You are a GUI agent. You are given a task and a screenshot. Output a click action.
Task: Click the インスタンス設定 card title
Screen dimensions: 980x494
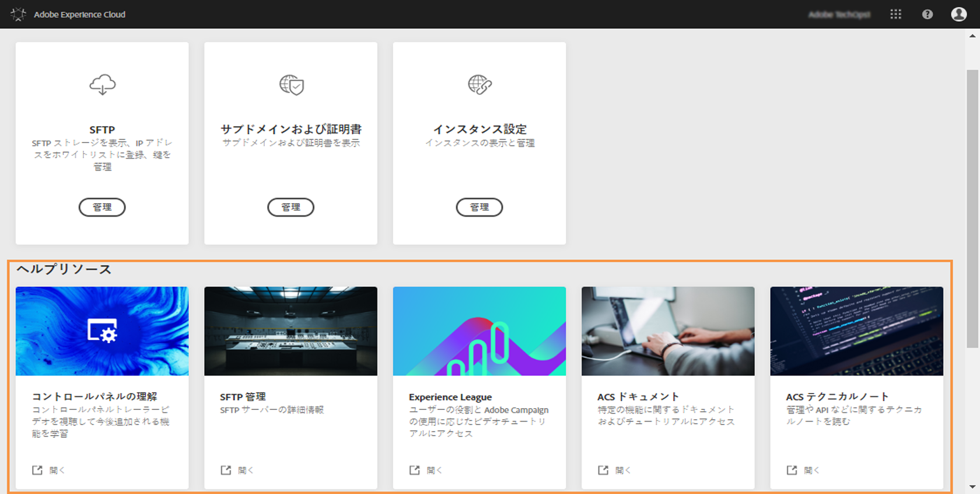[480, 129]
